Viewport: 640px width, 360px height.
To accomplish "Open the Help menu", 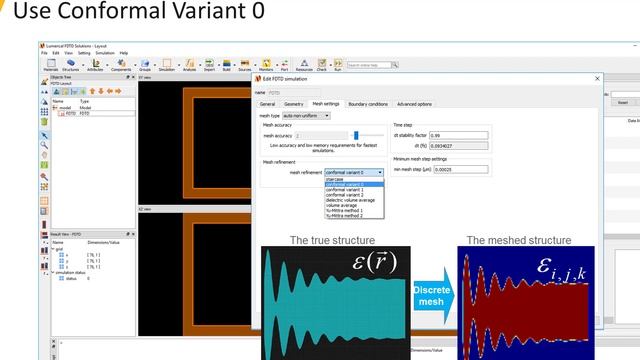I will tap(124, 53).
